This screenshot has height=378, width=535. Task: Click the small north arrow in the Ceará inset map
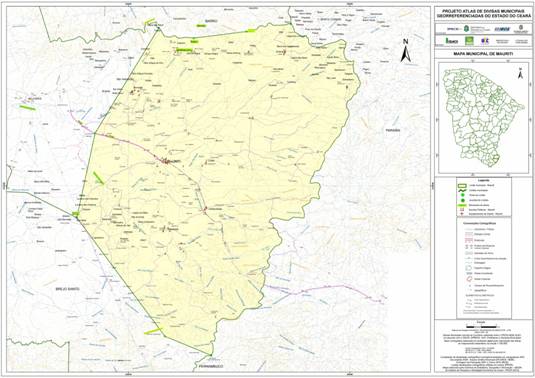pos(520,73)
